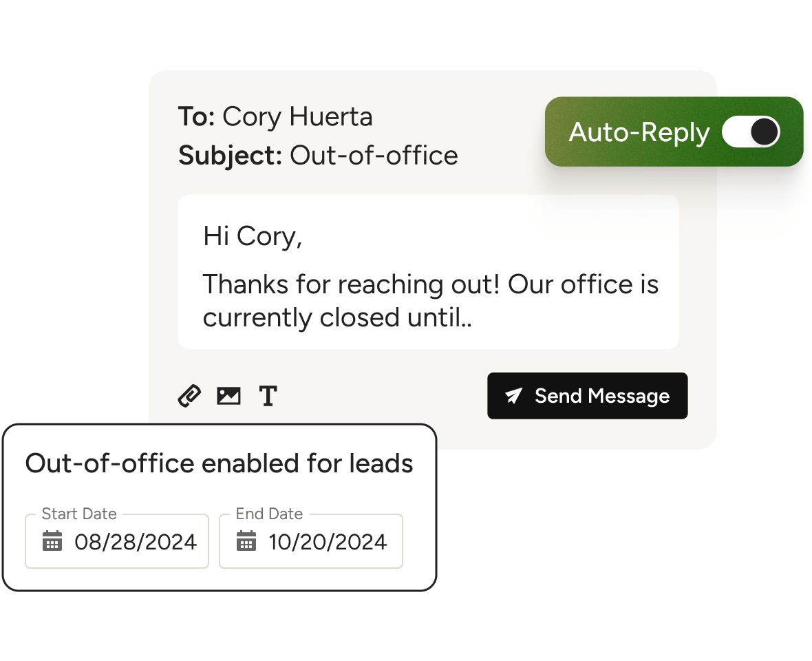Open the End Date calendar icon

[246, 541]
